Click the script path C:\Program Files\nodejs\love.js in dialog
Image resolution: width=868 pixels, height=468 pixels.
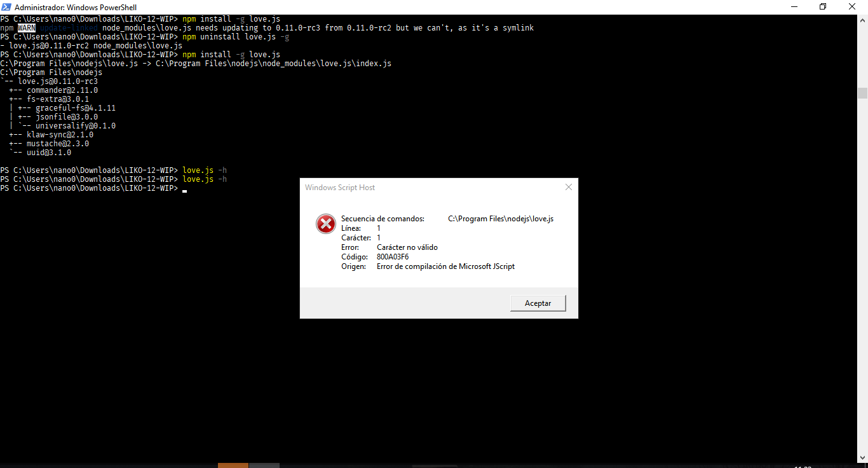tap(501, 219)
